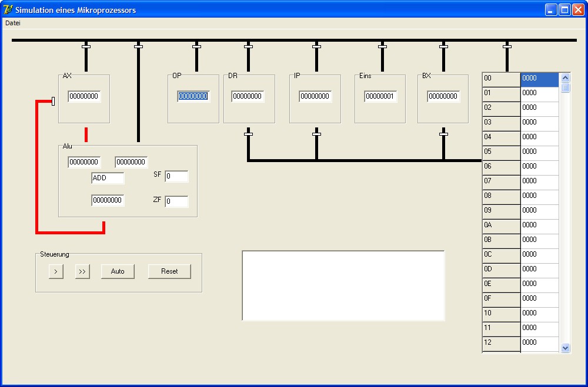Toggle the bus gate above IP register
This screenshot has width=588, height=387.
tap(316, 46)
